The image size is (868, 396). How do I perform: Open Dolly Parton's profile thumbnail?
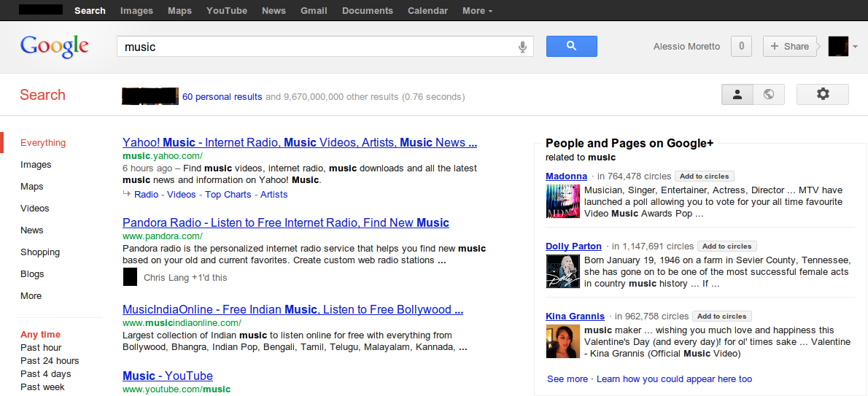(x=562, y=271)
